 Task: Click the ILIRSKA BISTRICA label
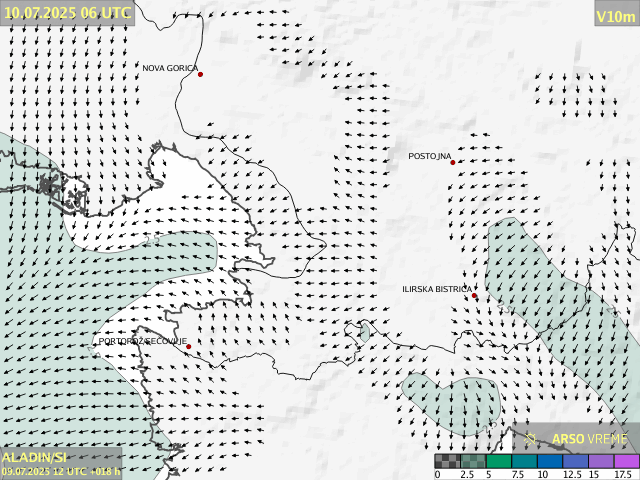click(437, 289)
